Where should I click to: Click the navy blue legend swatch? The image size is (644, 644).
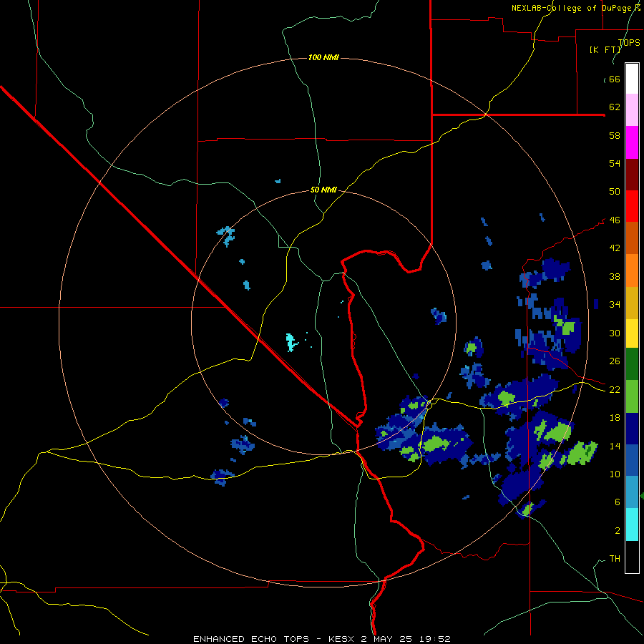click(632, 429)
